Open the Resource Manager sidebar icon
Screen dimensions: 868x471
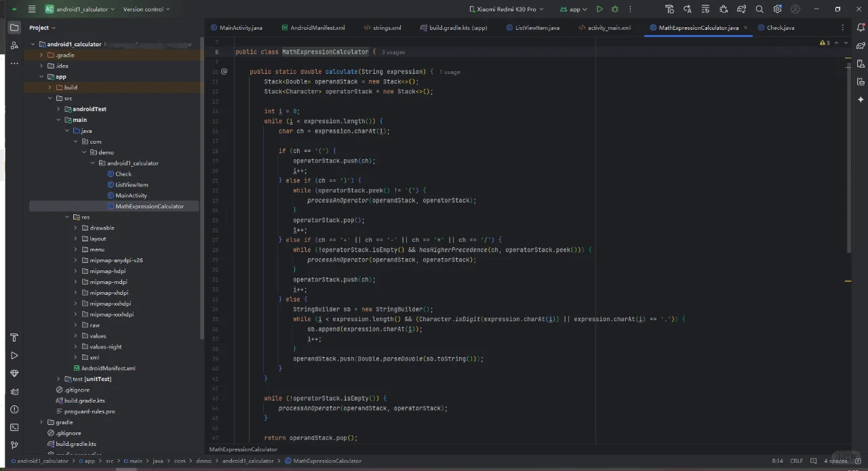pyautogui.click(x=14, y=45)
